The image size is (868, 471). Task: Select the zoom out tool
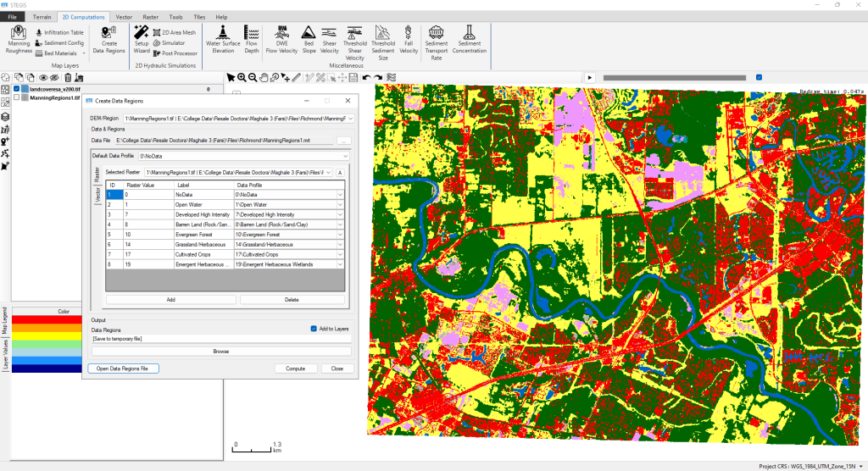(253, 78)
